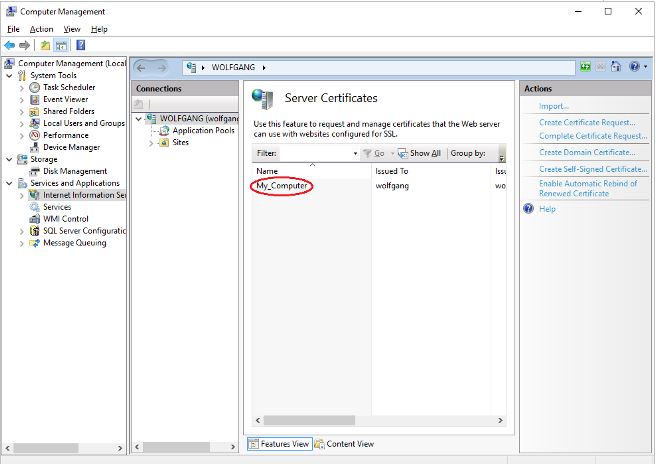Click the Forward arrow in main toolbar
Screen dimensions: 656x464
(x=24, y=45)
